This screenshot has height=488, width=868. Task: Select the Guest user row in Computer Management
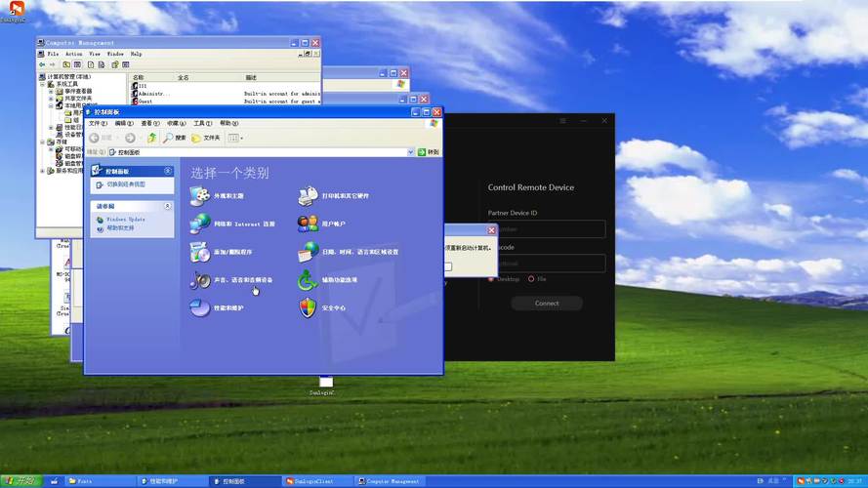[x=226, y=102]
